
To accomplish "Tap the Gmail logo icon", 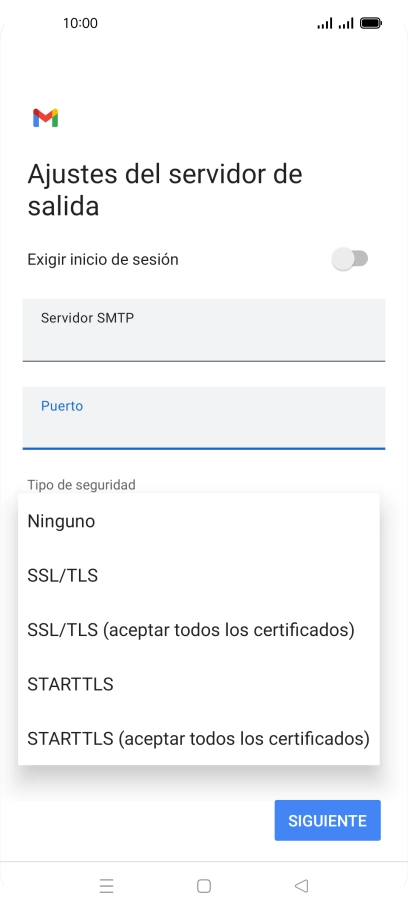I will [45, 118].
